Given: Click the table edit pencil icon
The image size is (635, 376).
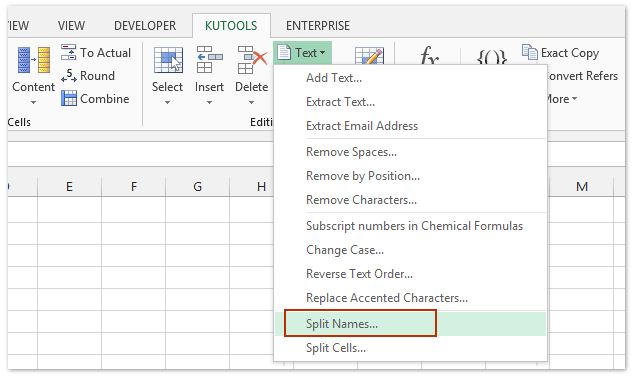Looking at the screenshot, I should (369, 56).
